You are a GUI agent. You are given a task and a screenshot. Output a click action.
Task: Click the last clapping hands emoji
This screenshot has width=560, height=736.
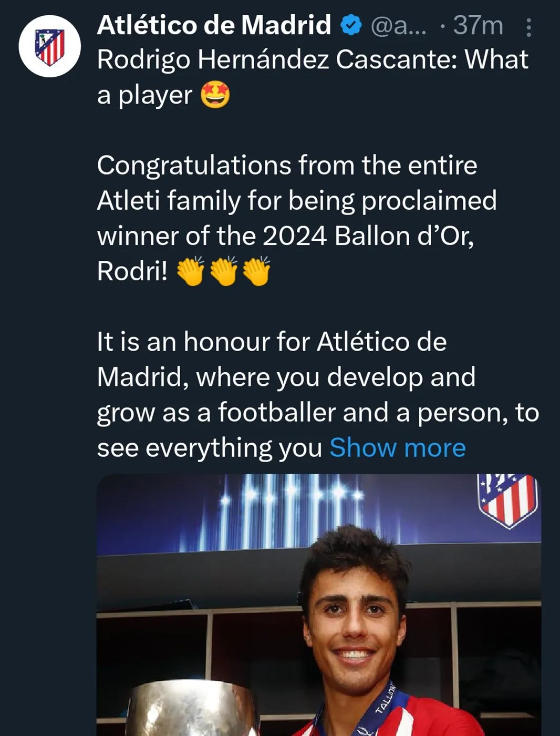click(257, 271)
